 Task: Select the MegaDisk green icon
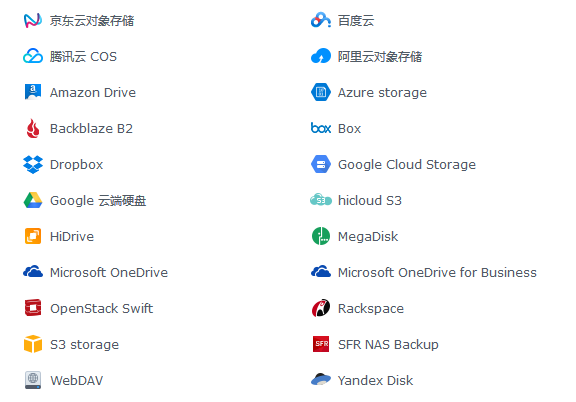tap(321, 236)
